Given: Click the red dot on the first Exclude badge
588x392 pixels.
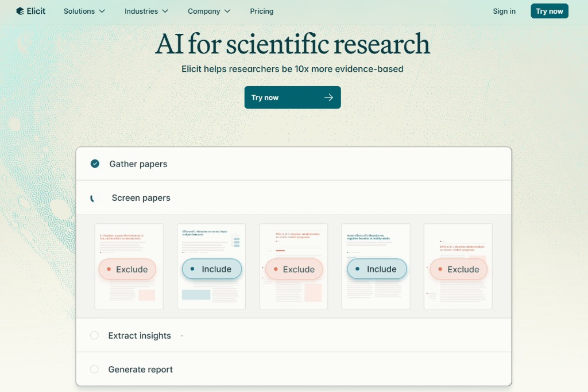Looking at the screenshot, I should point(109,269).
